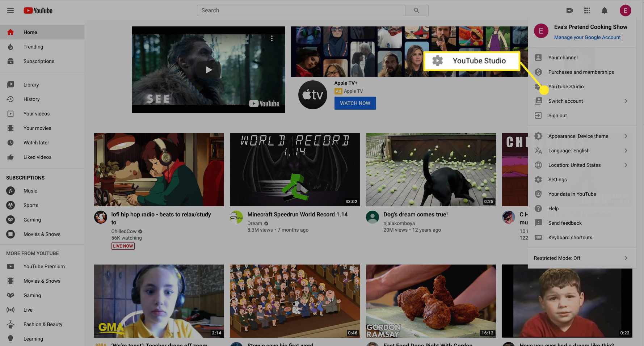Open the featured video's three-dot menu
The height and width of the screenshot is (346, 644).
(272, 38)
